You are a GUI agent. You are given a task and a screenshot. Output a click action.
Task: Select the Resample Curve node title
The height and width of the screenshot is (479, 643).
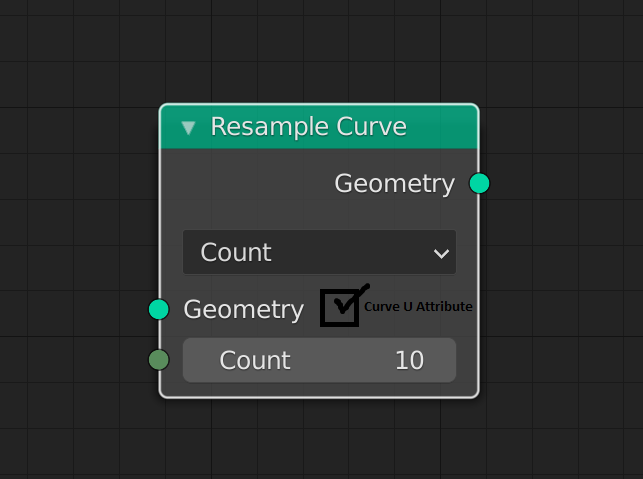click(x=308, y=126)
